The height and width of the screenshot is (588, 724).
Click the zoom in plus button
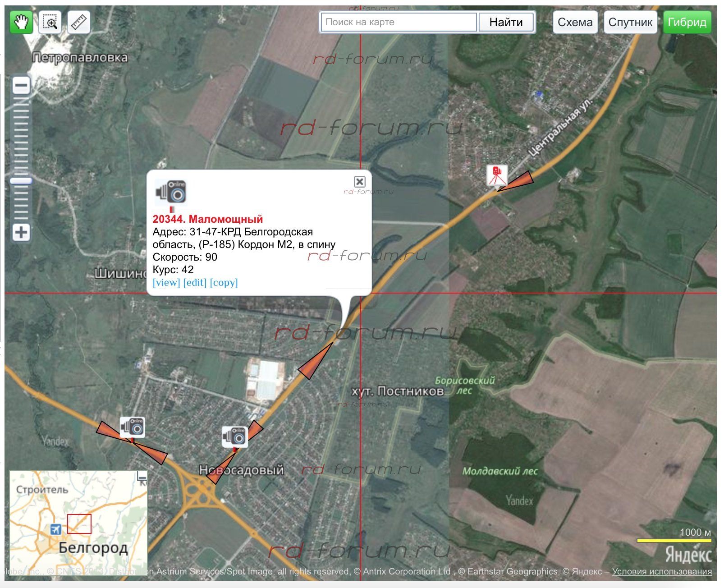click(21, 233)
